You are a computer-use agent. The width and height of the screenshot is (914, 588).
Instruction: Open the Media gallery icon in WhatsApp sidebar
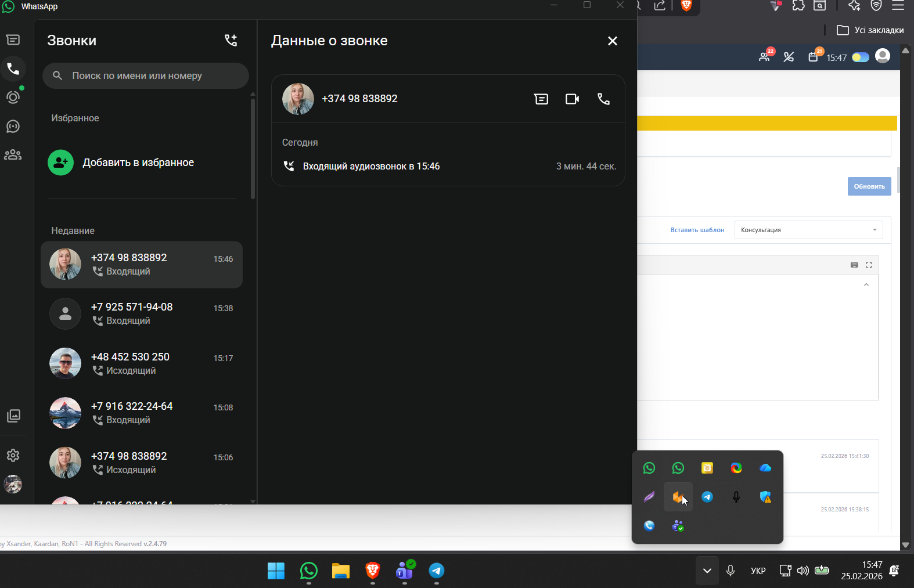13,416
